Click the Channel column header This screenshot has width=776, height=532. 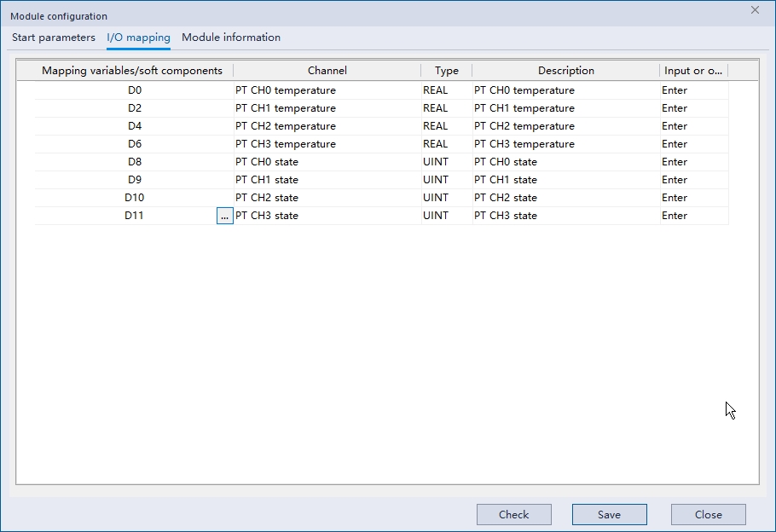click(x=327, y=71)
